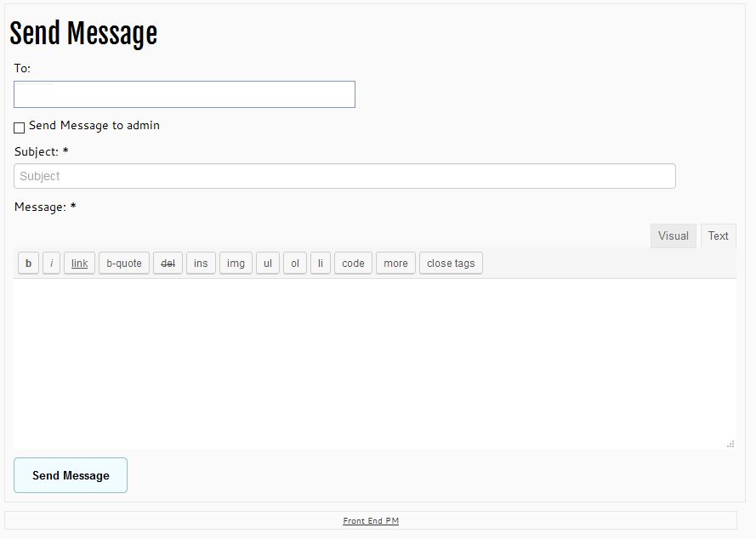Click into the Subject input field
This screenshot has height=539, width=756.
344,176
